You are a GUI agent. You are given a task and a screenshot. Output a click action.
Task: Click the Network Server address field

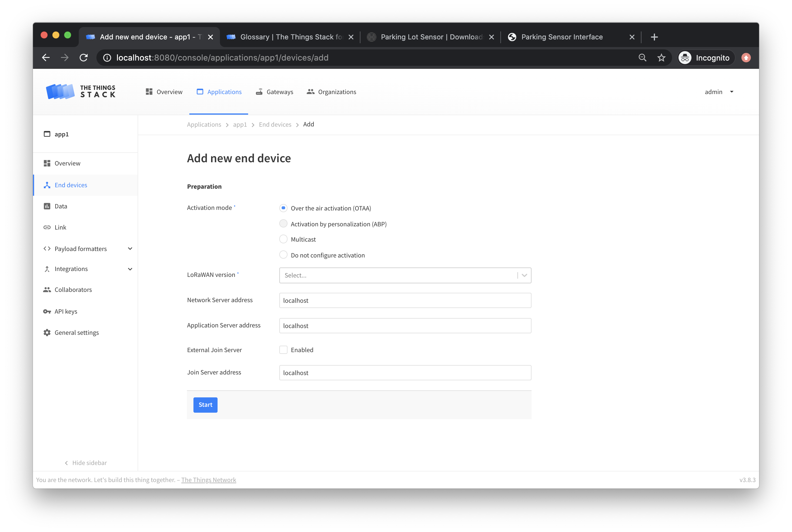(x=405, y=300)
